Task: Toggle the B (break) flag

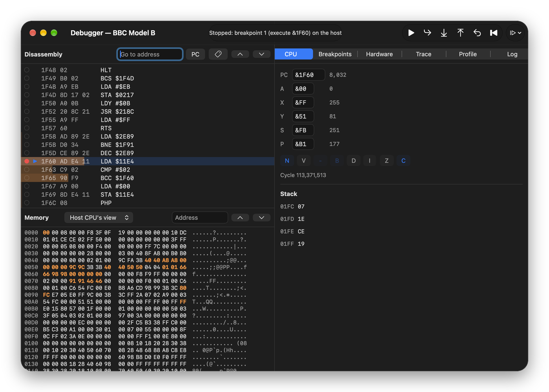Action: coord(337,161)
